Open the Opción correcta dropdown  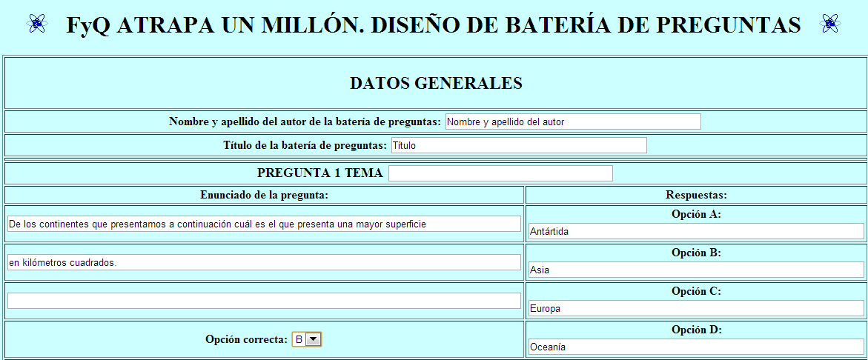[x=306, y=339]
